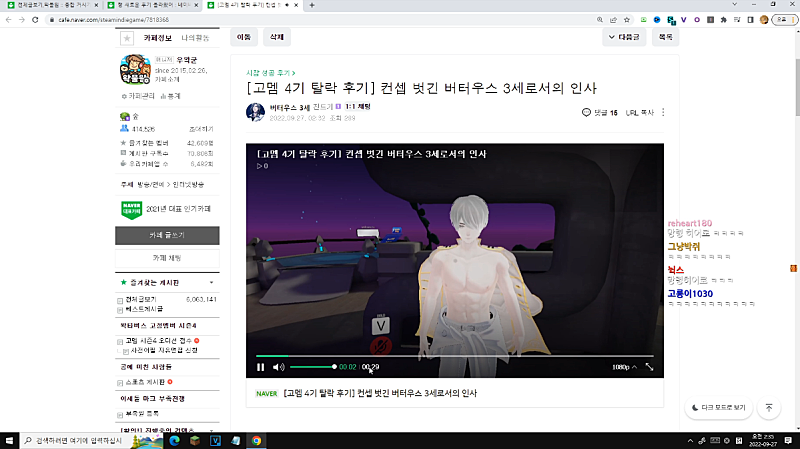Screen dimensions: 800x449
Task: Adjust the video volume slider
Action: [x=313, y=367]
